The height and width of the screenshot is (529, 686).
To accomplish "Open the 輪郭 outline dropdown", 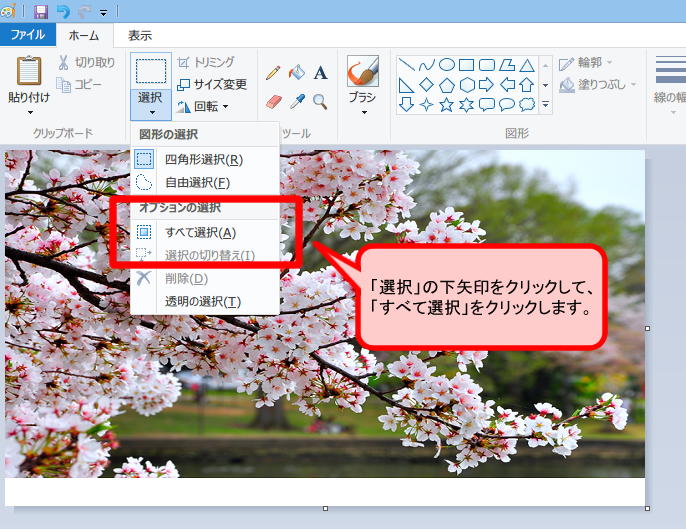I will [586, 63].
